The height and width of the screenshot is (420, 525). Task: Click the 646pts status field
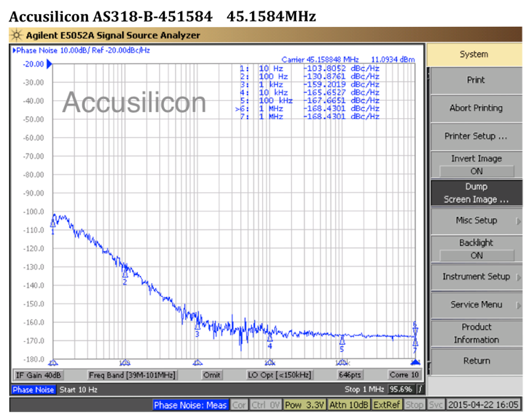click(350, 375)
